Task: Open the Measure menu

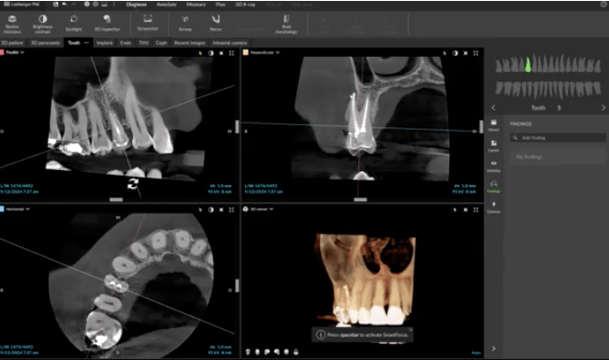Action: click(x=196, y=5)
